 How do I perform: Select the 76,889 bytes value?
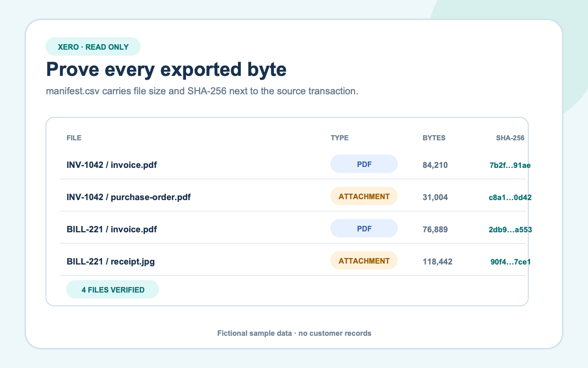coord(435,229)
